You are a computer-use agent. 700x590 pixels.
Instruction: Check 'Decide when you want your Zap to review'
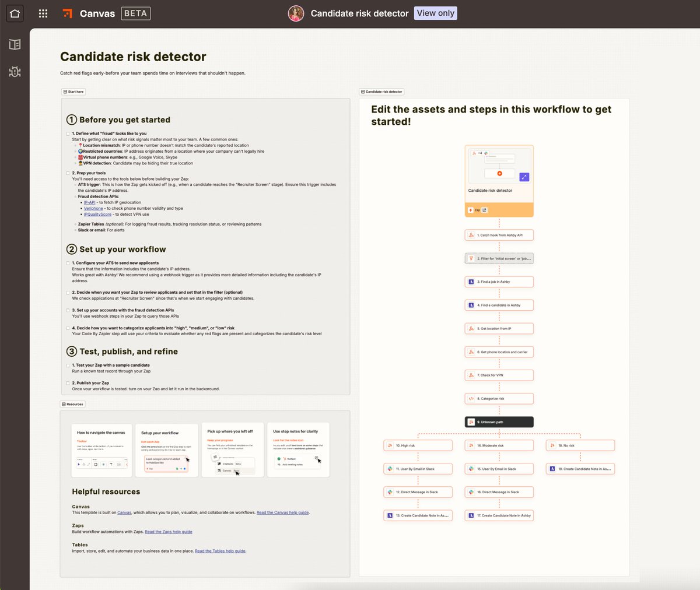click(68, 293)
